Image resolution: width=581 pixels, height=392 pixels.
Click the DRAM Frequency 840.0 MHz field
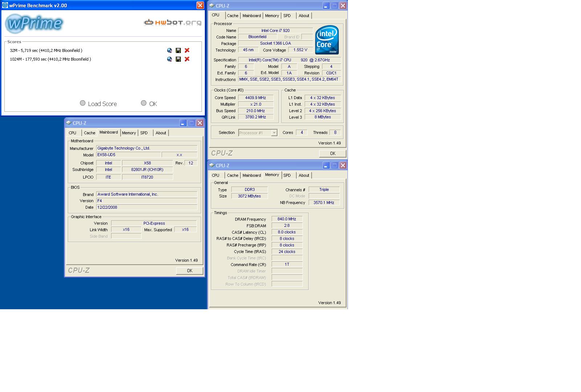click(x=287, y=219)
